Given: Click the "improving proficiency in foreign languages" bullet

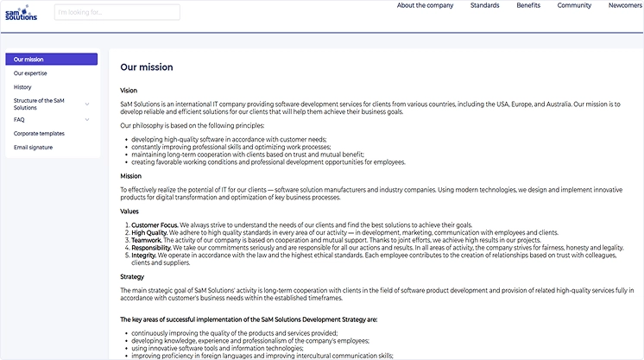Looking at the screenshot, I should (x=262, y=356).
